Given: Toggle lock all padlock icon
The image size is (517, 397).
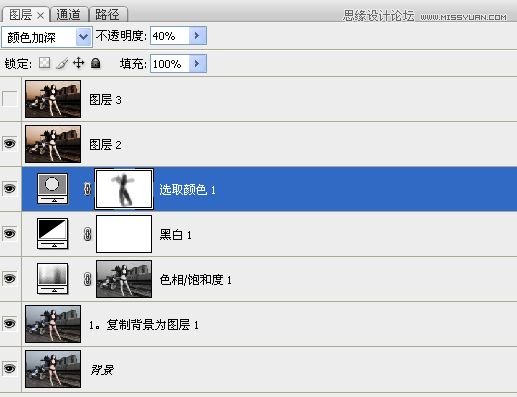Looking at the screenshot, I should (x=96, y=63).
